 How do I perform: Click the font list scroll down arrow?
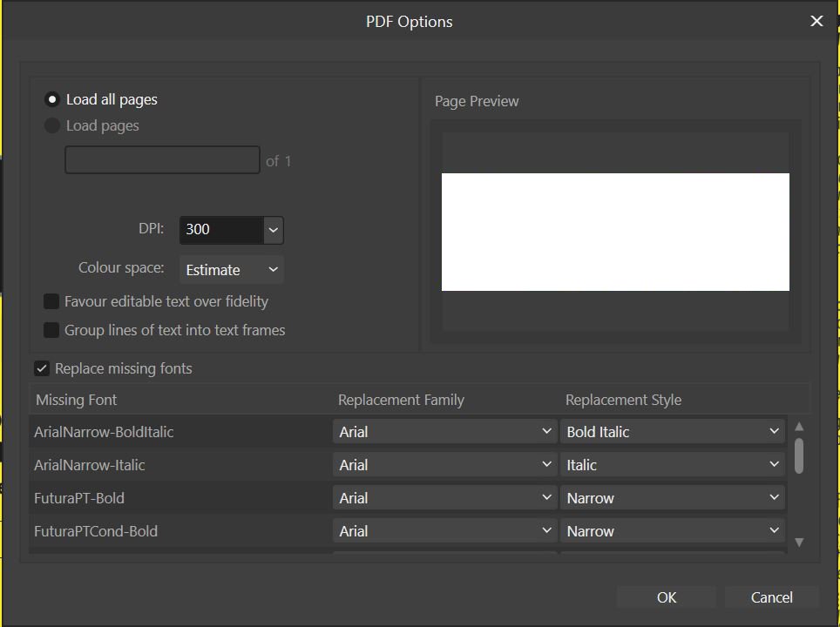point(799,543)
